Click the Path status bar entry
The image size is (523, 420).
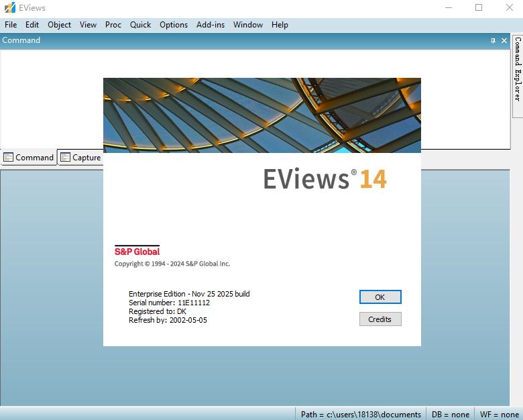click(x=361, y=415)
